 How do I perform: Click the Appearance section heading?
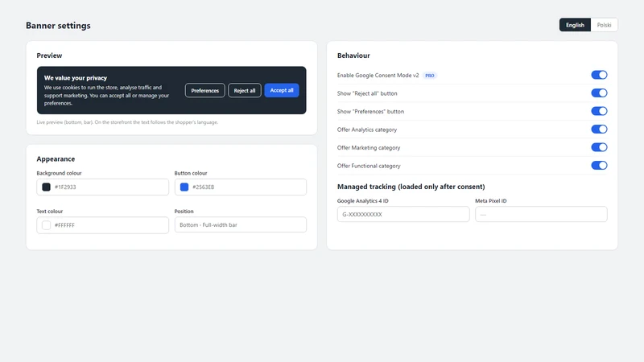56,158
